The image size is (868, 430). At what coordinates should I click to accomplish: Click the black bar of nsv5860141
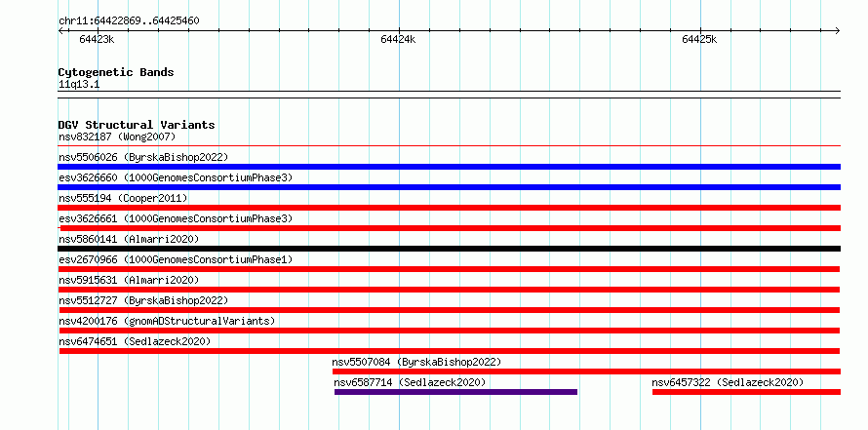pyautogui.click(x=449, y=249)
